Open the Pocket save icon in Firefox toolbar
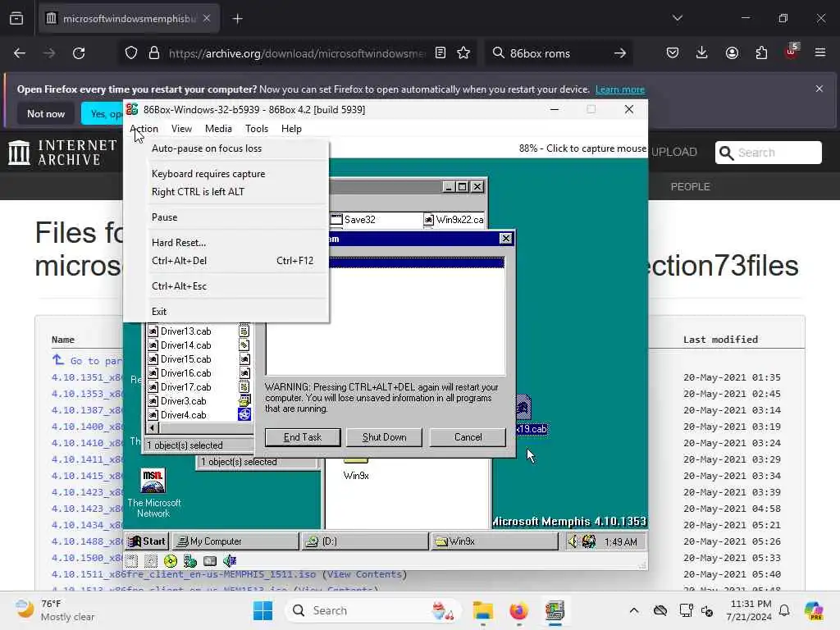The height and width of the screenshot is (630, 840). 673,52
